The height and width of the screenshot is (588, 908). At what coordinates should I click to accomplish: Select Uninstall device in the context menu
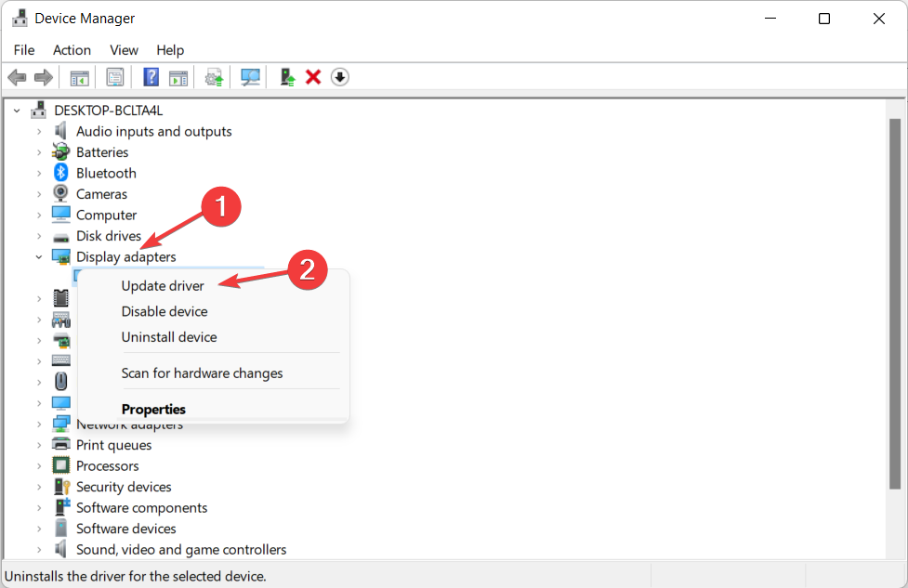169,337
